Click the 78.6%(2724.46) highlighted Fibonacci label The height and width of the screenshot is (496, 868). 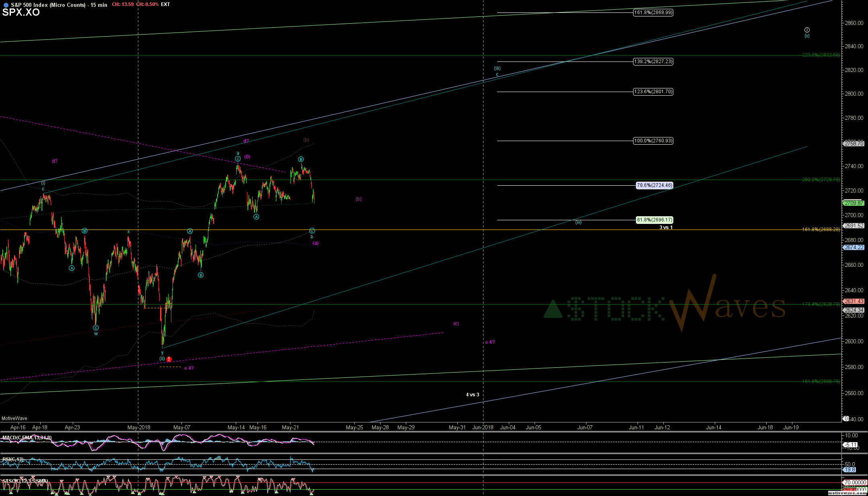pyautogui.click(x=654, y=185)
